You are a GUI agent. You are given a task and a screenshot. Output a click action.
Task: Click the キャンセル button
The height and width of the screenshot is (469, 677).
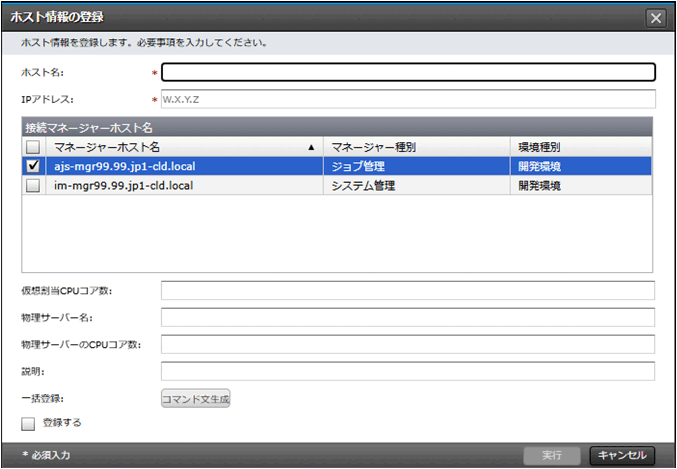[x=622, y=455]
